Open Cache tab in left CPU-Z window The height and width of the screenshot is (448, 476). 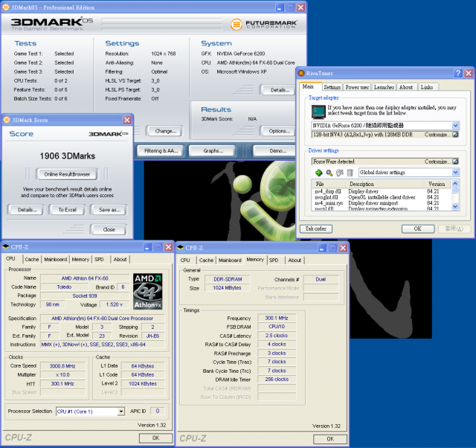(32, 260)
